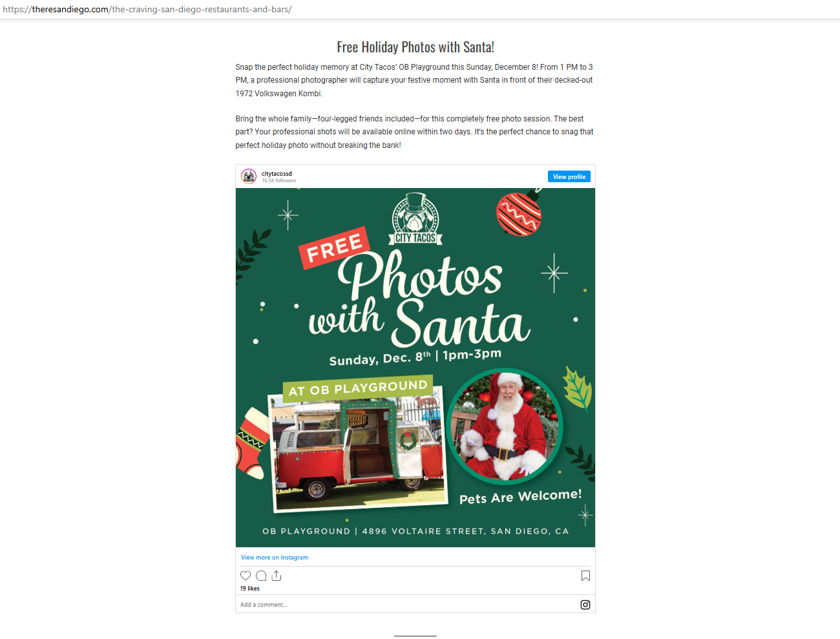
Task: Open the View more on Instagram link
Action: point(275,558)
